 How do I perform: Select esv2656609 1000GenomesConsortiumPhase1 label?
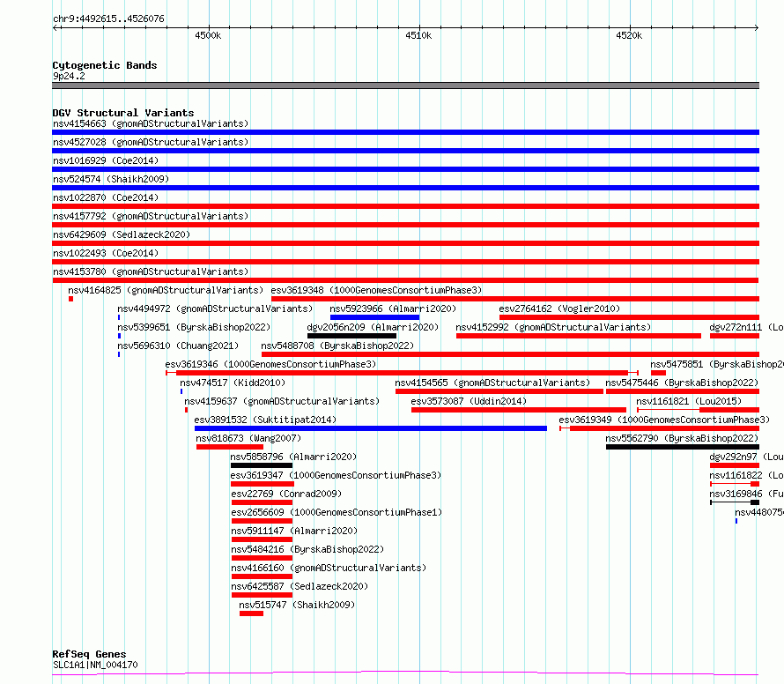(x=337, y=512)
